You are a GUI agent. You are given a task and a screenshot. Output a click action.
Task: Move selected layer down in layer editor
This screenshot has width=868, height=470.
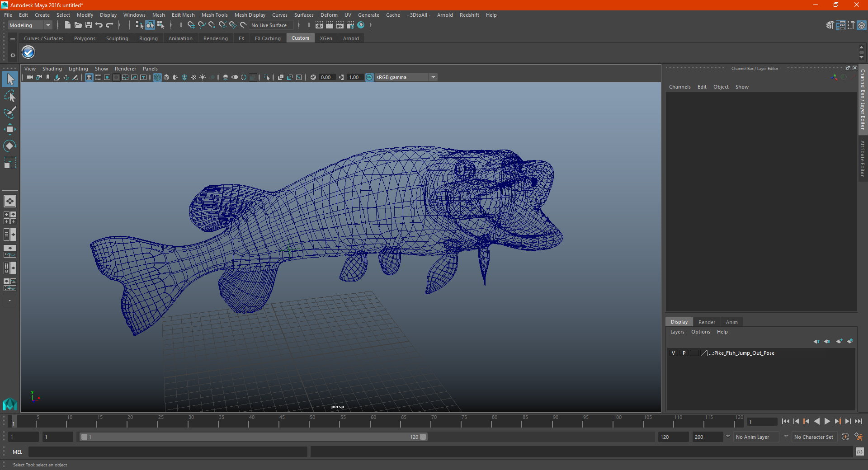point(827,341)
